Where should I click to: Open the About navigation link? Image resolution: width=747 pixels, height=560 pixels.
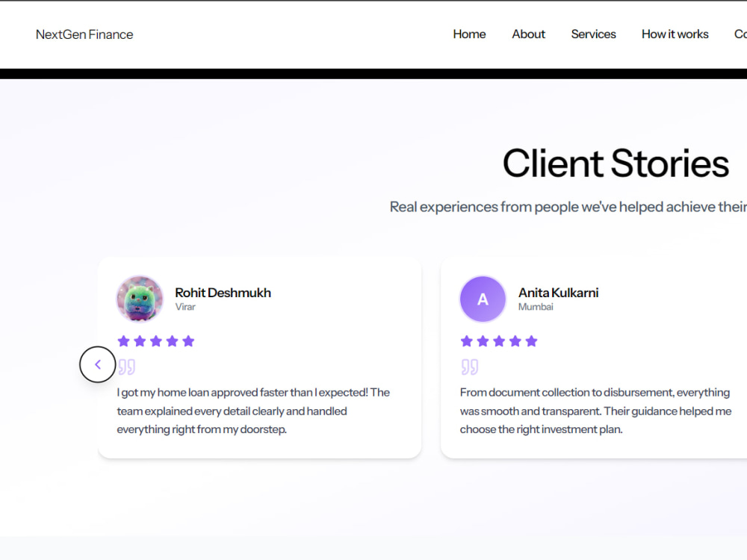point(528,34)
